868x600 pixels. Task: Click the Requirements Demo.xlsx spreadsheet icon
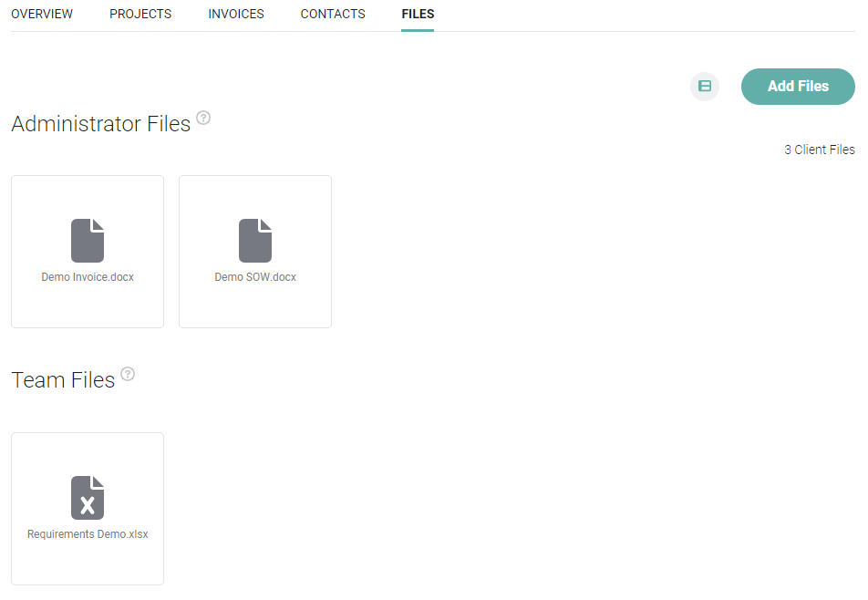click(x=88, y=498)
